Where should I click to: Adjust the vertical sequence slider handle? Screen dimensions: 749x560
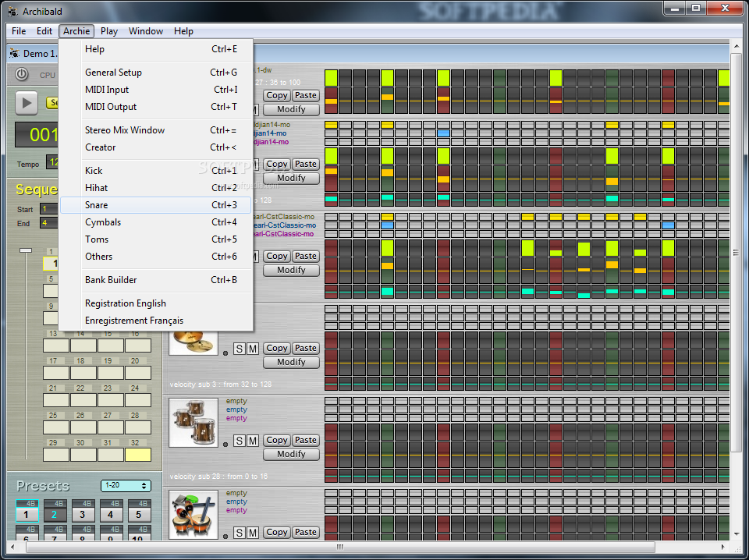26,250
